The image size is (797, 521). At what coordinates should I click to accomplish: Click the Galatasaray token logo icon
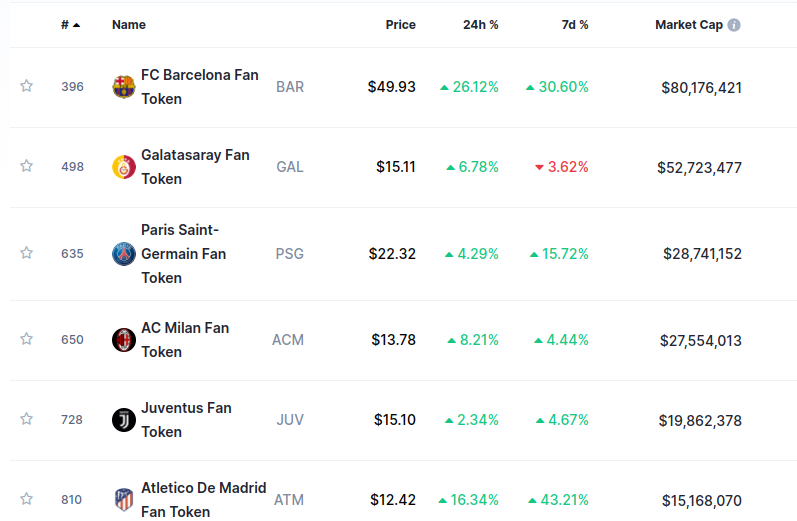123,167
